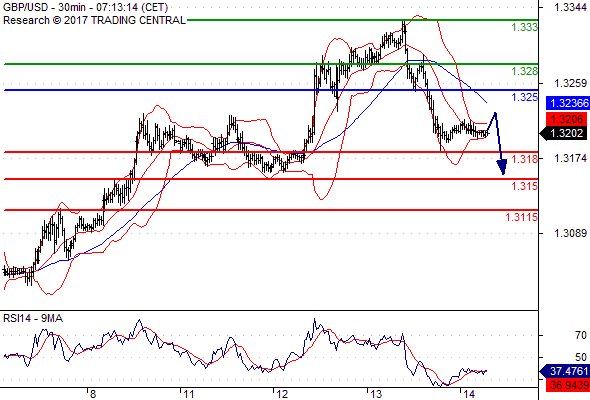Image resolution: width=590 pixels, height=400 pixels.
Task: Click the RSI 70 level axis label
Action: pos(581,335)
